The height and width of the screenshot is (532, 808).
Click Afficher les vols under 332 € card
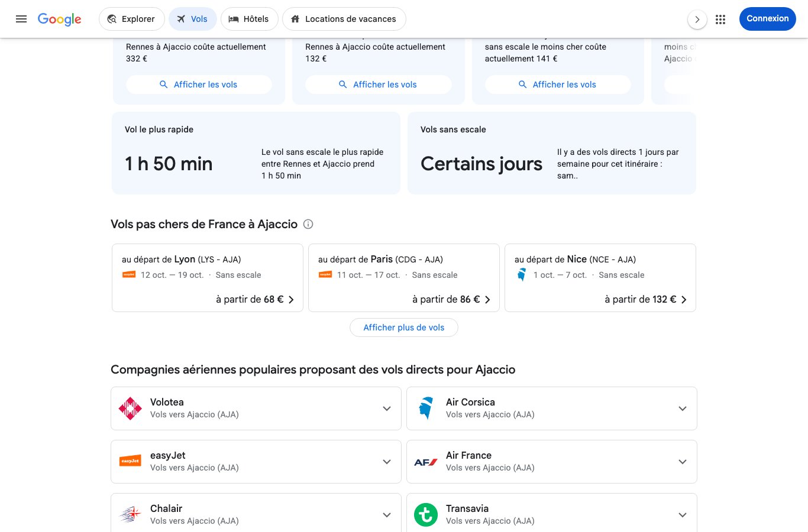(199, 85)
